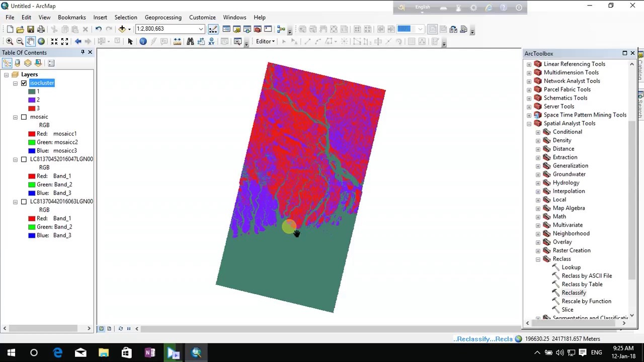
Task: Turn on the LC81370442016063LGN00 layer
Action: (x=24, y=201)
